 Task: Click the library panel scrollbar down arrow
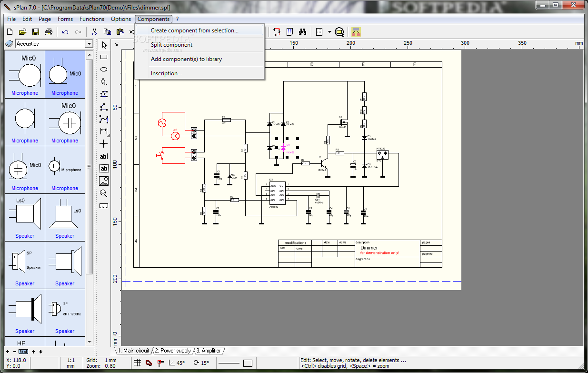click(x=90, y=342)
